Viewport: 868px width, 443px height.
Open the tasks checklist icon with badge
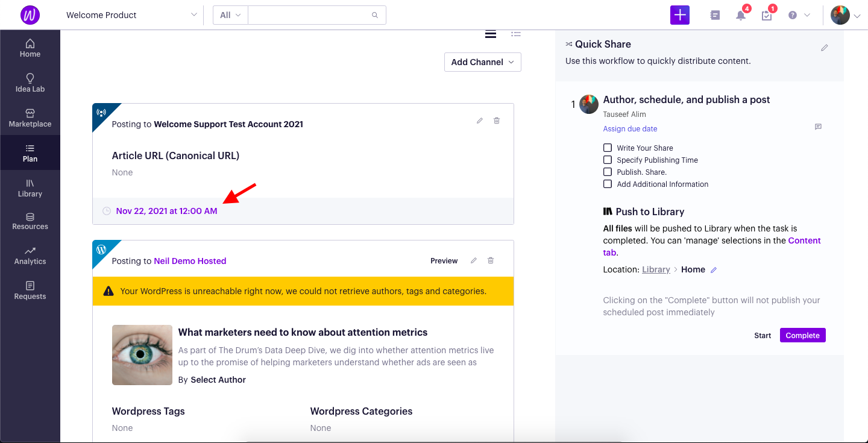(767, 16)
